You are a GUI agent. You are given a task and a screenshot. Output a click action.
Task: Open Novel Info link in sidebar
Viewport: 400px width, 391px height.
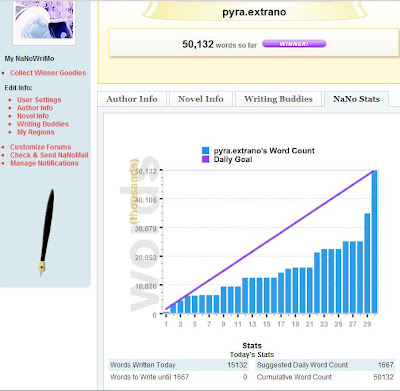click(x=33, y=116)
